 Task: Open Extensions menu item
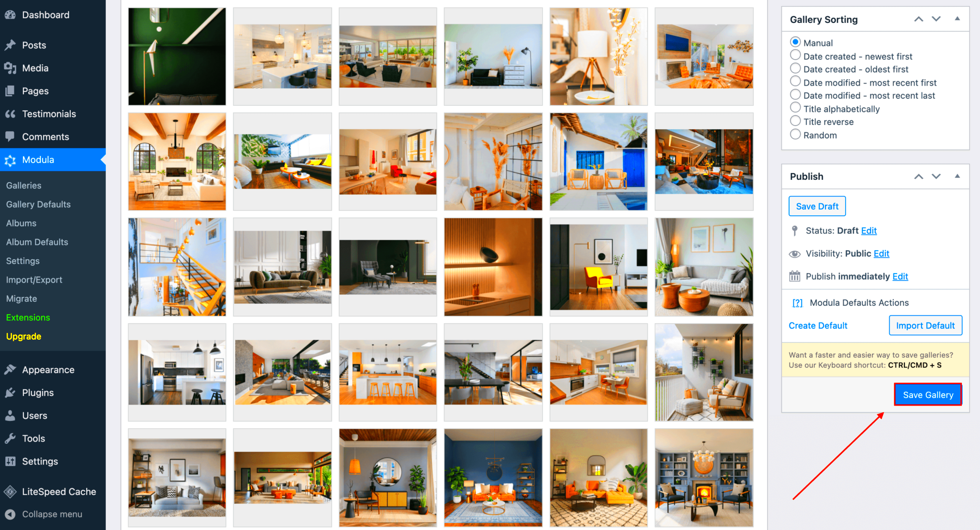(27, 318)
